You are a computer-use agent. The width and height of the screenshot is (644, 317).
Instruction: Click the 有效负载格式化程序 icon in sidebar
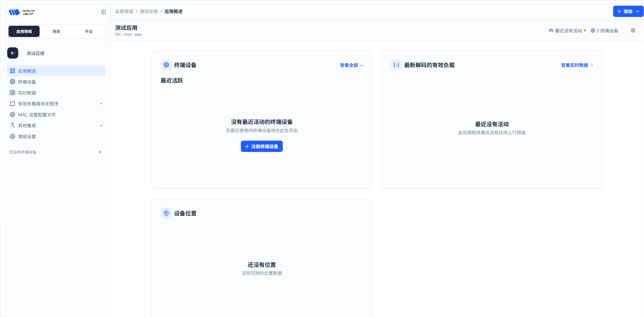12,104
